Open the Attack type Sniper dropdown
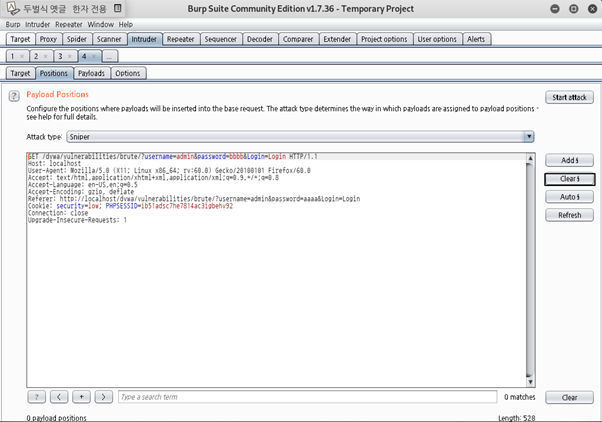602x422 pixels. pos(300,137)
